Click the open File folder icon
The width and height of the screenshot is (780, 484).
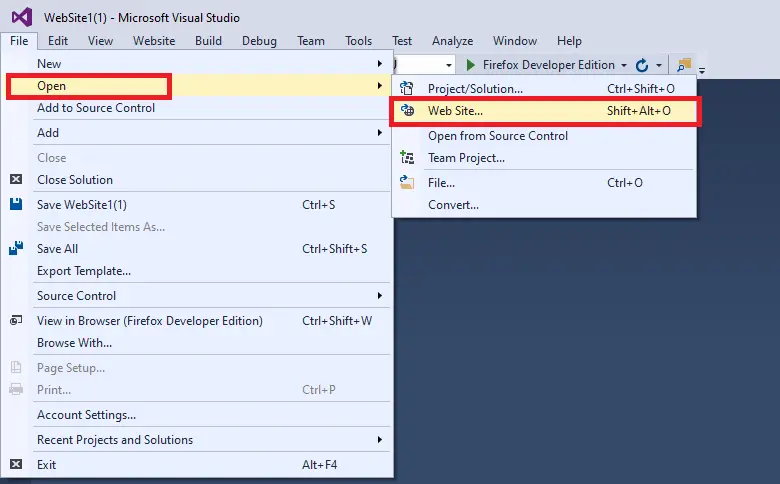pos(407,182)
